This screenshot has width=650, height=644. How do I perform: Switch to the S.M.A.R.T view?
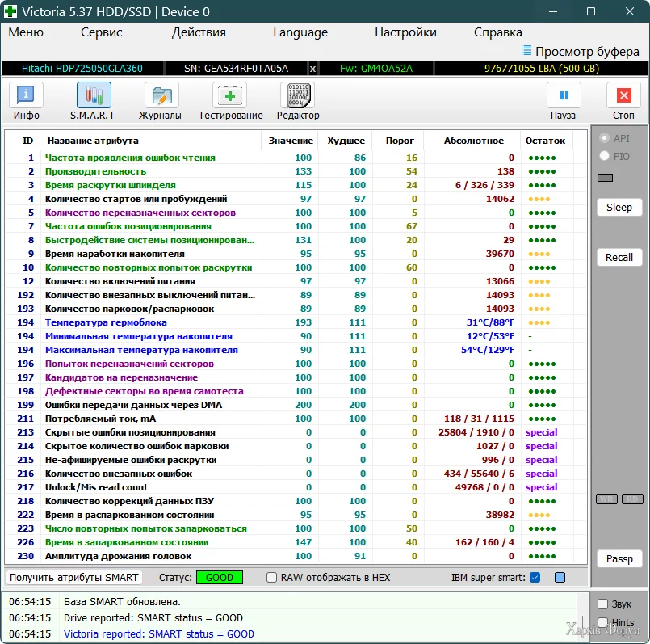point(93,100)
